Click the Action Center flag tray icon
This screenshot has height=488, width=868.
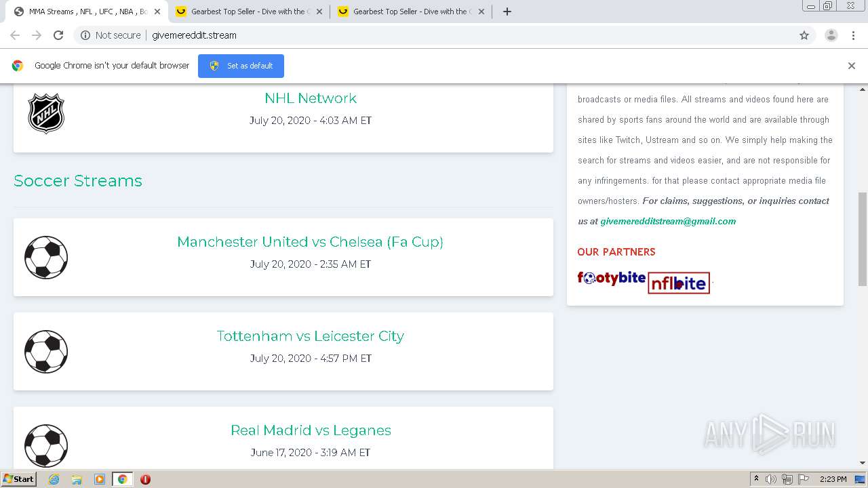click(x=804, y=479)
